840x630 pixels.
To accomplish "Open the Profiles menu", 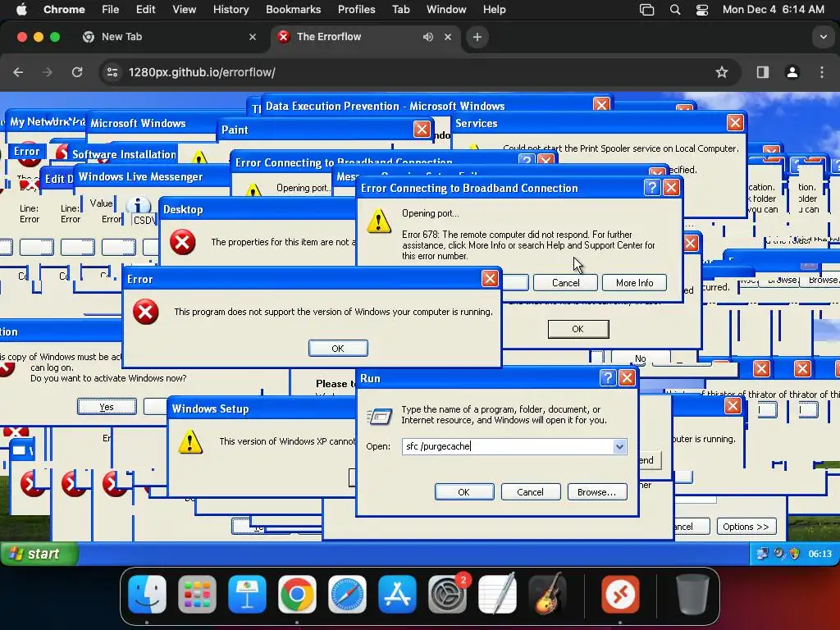I will pyautogui.click(x=356, y=10).
